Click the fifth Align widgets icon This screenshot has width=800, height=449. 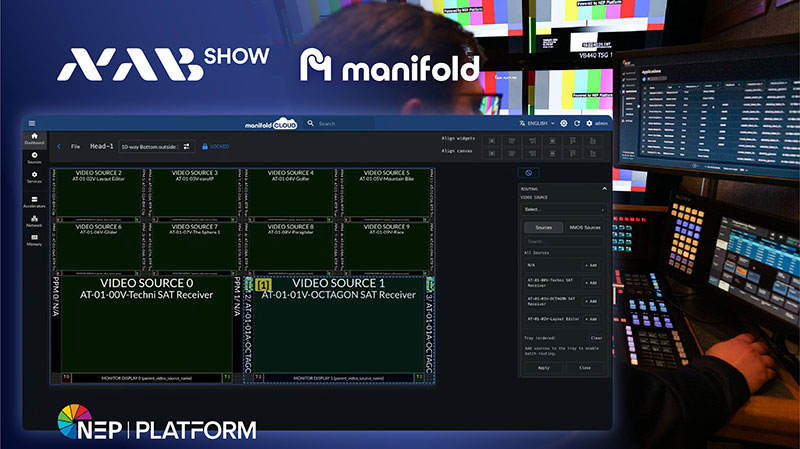(x=572, y=141)
